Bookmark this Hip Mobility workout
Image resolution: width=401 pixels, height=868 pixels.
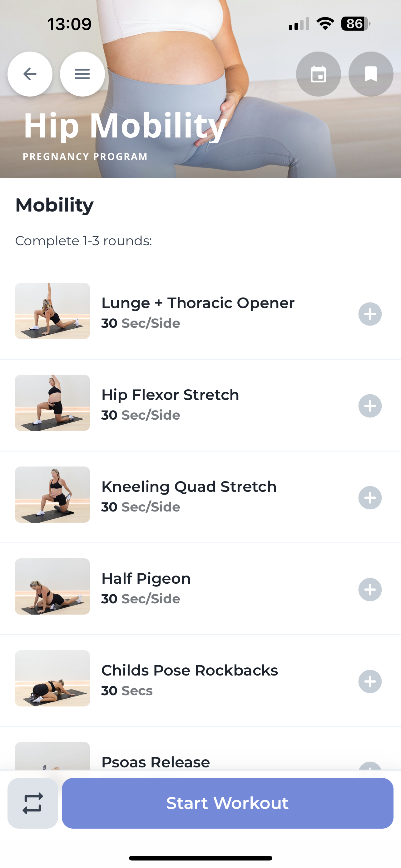[371, 74]
